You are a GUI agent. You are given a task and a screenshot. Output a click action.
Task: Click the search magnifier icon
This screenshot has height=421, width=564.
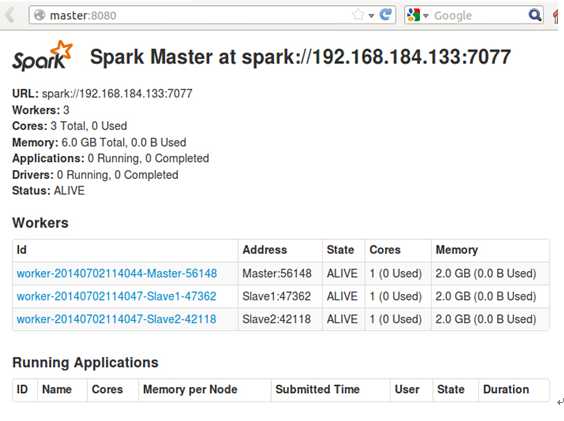(535, 15)
